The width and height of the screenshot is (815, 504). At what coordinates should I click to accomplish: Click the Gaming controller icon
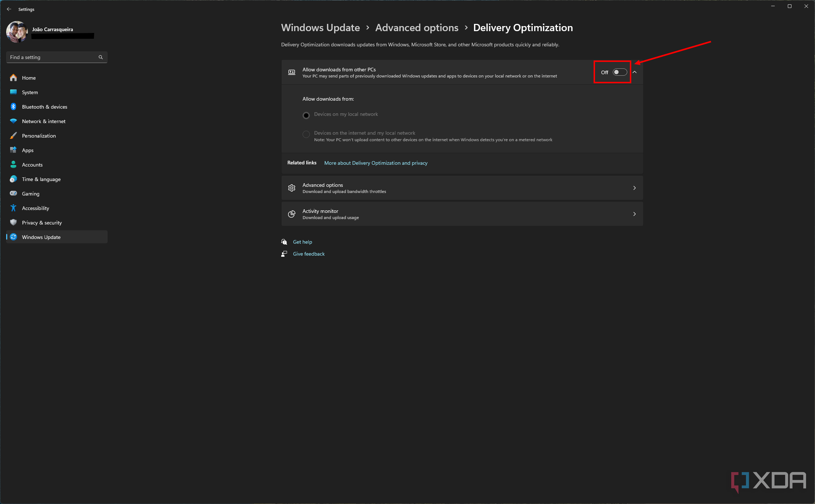coord(13,194)
